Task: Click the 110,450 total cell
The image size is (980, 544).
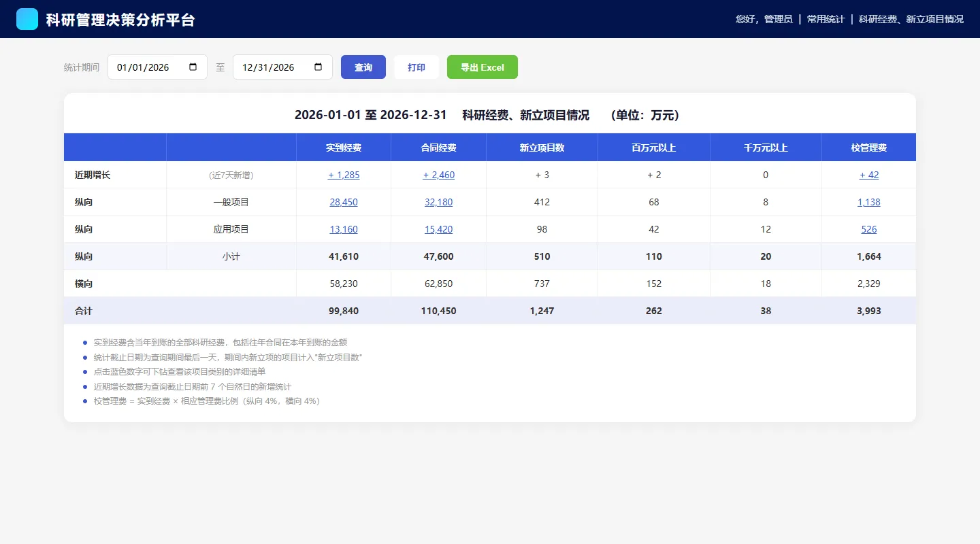Action: click(439, 311)
